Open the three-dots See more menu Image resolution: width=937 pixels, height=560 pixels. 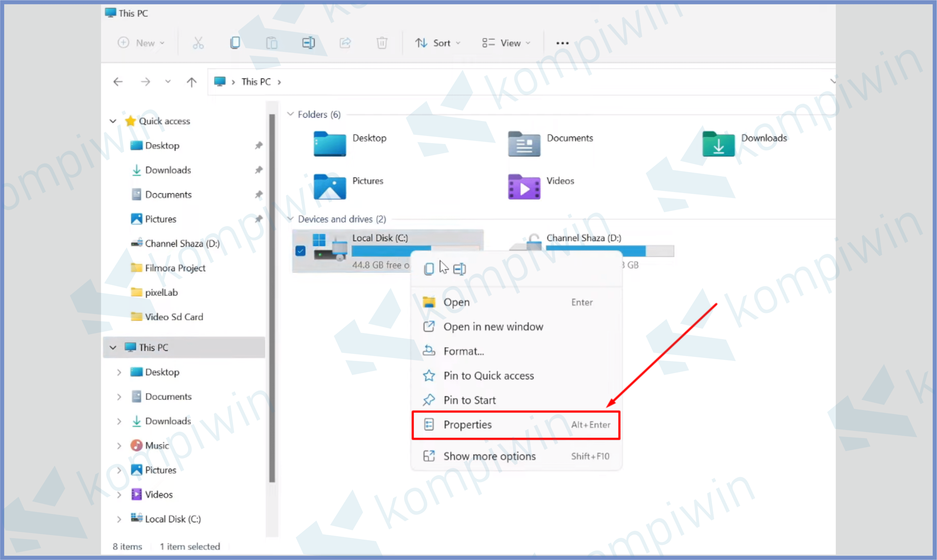tap(562, 43)
